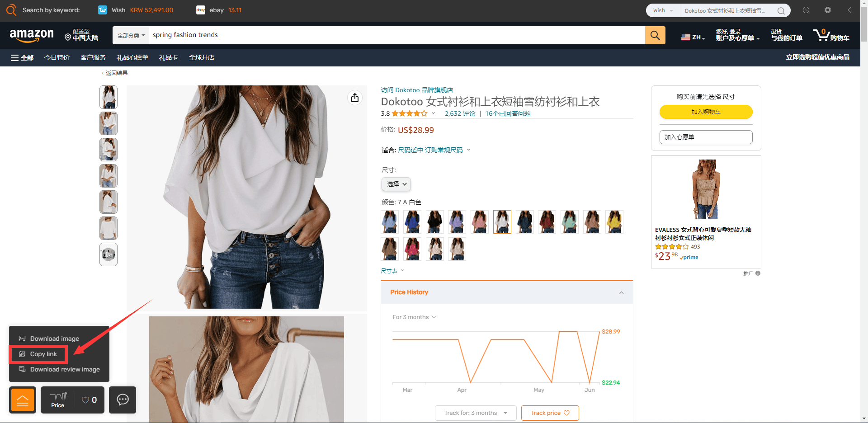Select the yellow color swatch
Screen dimensions: 868x423
tap(614, 222)
